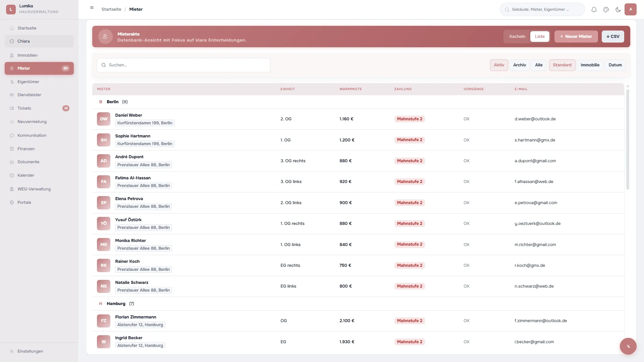Click the Einstellungen gear icon
The image size is (644, 362).
coord(12,351)
